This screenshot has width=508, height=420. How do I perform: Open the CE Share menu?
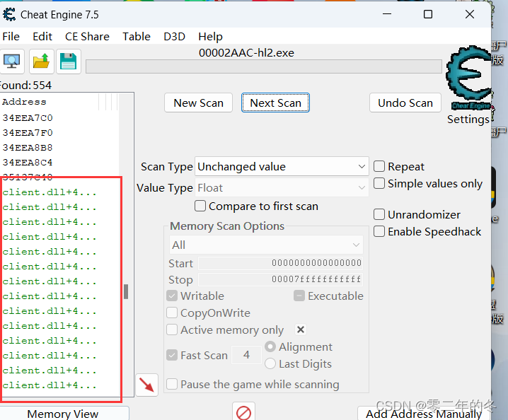(x=87, y=37)
